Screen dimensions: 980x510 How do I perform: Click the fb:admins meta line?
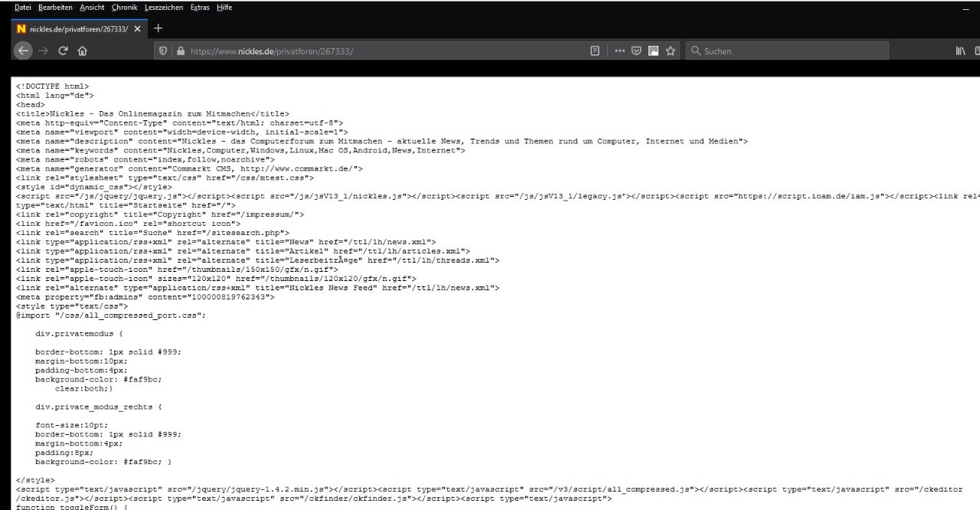pos(145,297)
